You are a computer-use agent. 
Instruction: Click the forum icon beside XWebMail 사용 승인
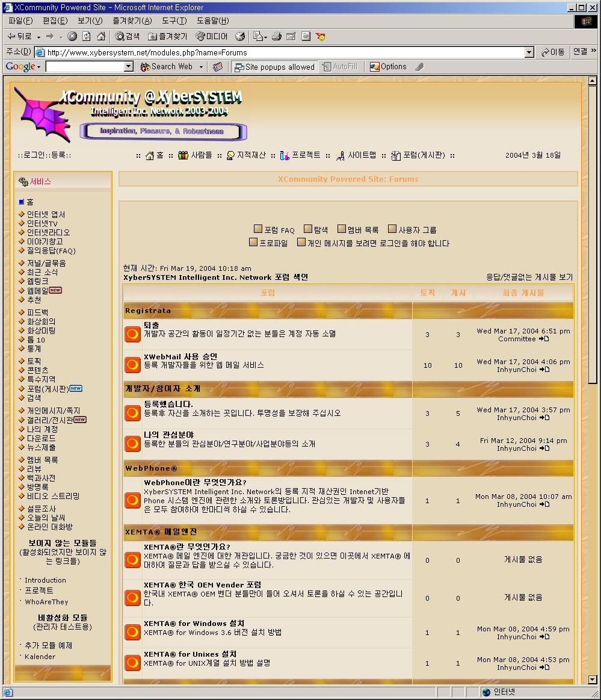pos(132,365)
